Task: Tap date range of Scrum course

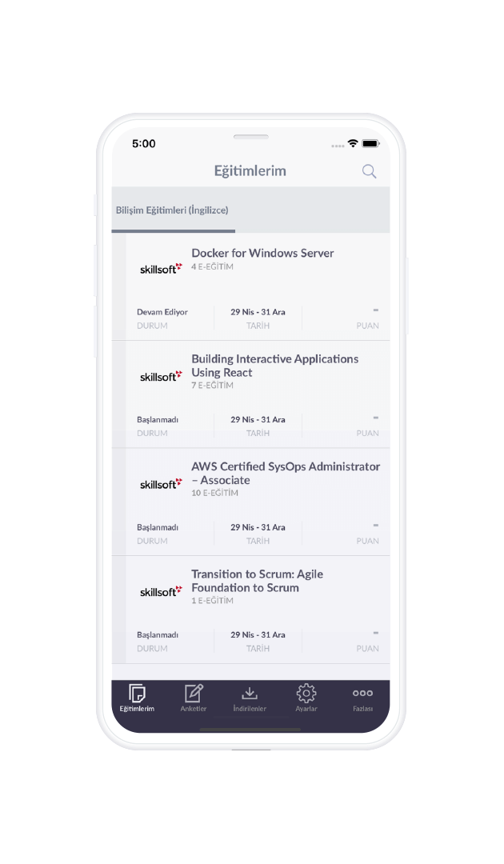Action: [x=258, y=634]
